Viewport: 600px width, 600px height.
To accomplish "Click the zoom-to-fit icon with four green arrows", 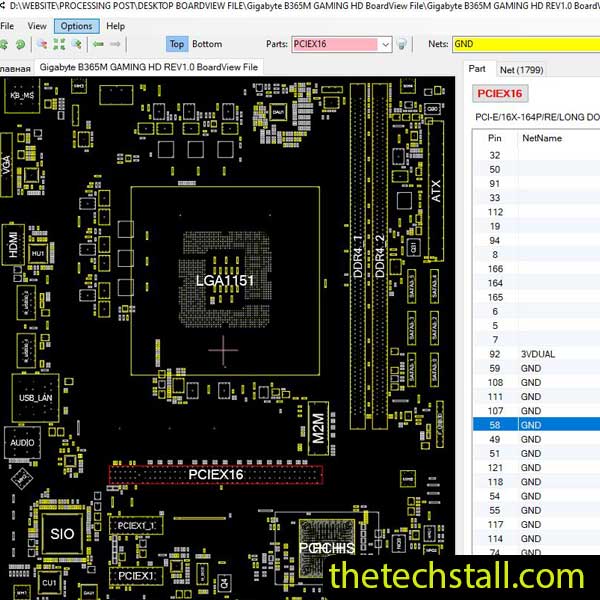I will pyautogui.click(x=59, y=44).
